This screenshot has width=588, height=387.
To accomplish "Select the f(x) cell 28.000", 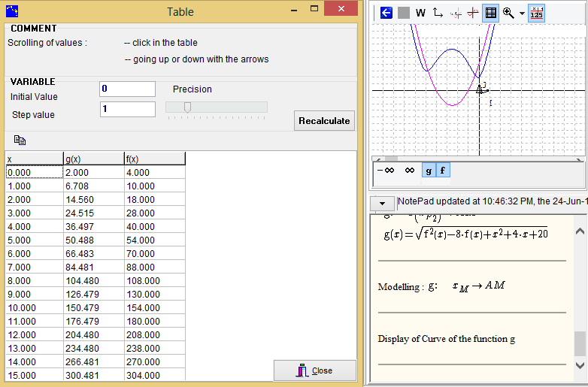I will point(155,213).
